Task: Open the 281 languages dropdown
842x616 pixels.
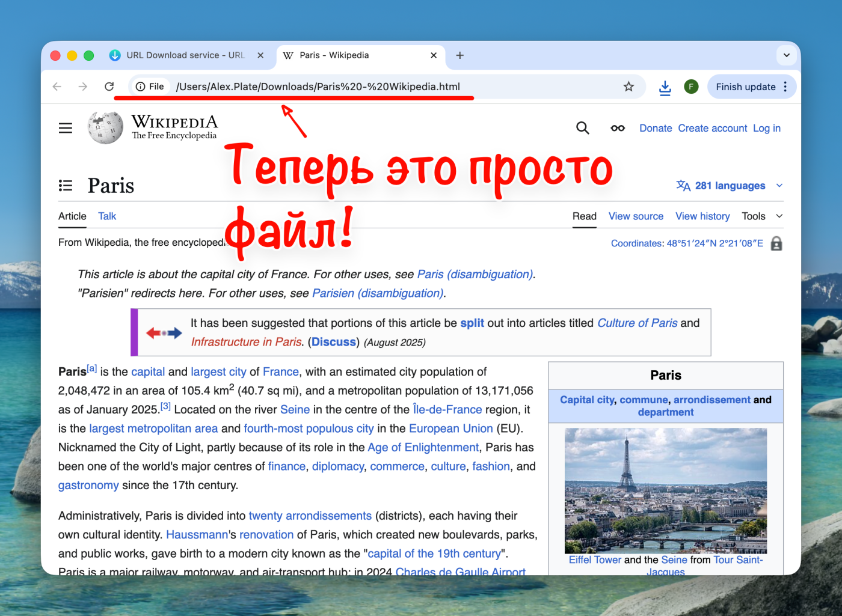Action: click(730, 185)
